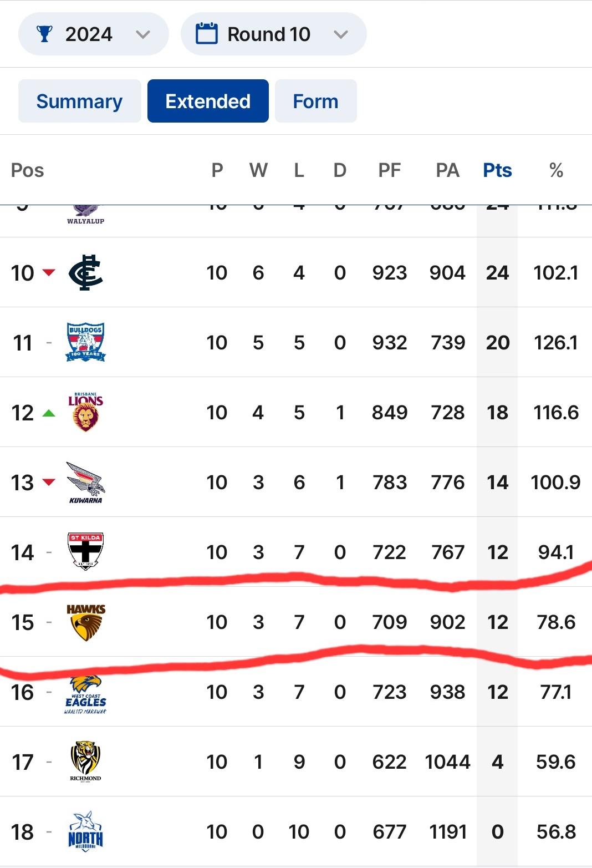Click the % column header
The image size is (592, 868).
tap(556, 170)
